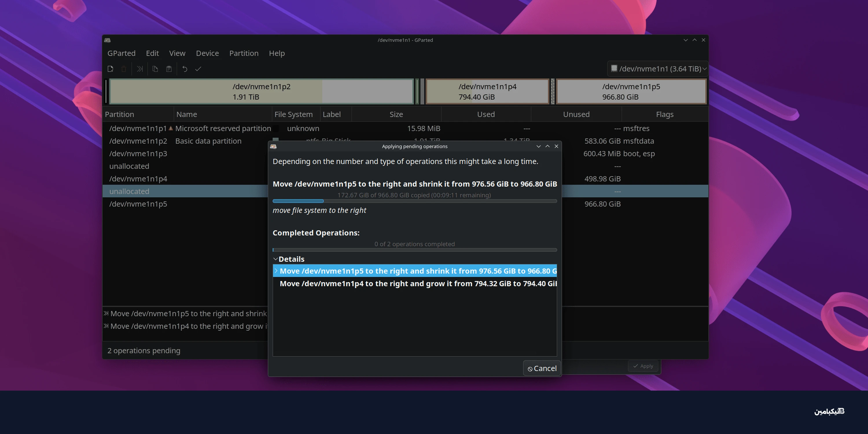
Task: Select the /dev/nvme1n1p4 partition row
Action: (185, 179)
